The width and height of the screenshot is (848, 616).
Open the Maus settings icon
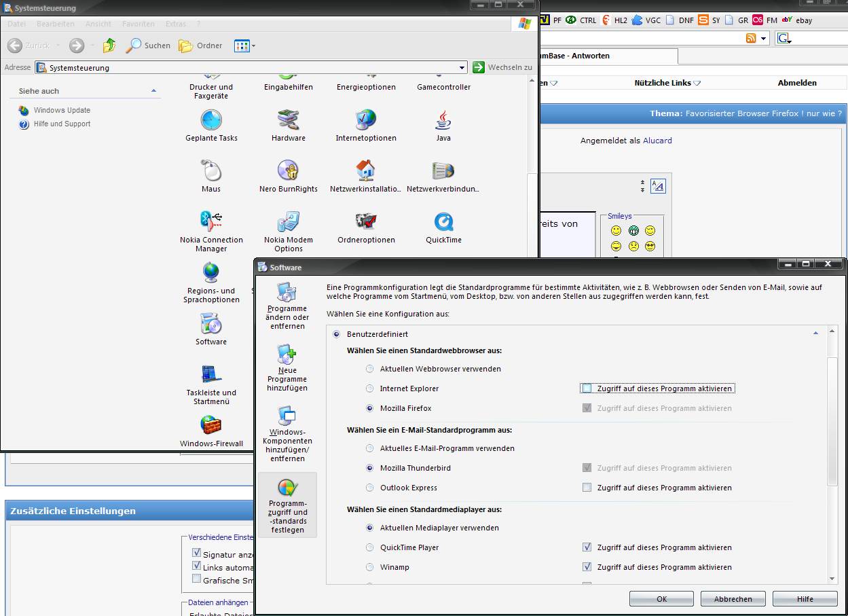pos(211,177)
